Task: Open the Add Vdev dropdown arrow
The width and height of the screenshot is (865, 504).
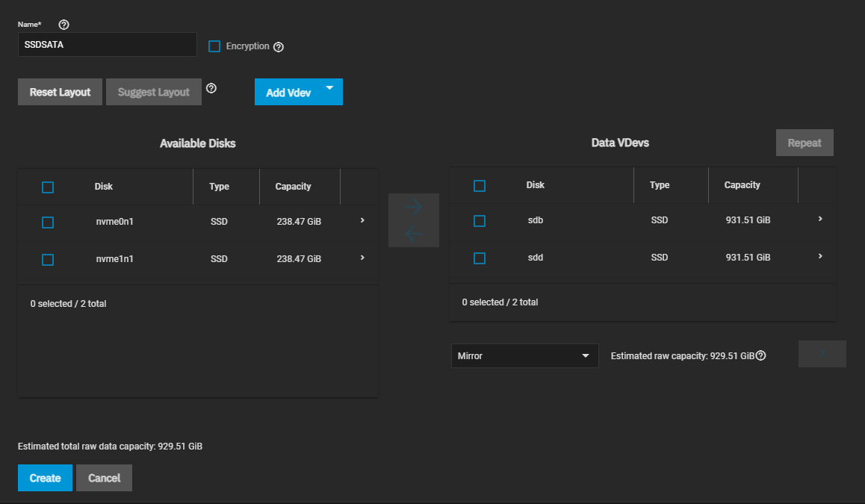Action: [x=329, y=88]
